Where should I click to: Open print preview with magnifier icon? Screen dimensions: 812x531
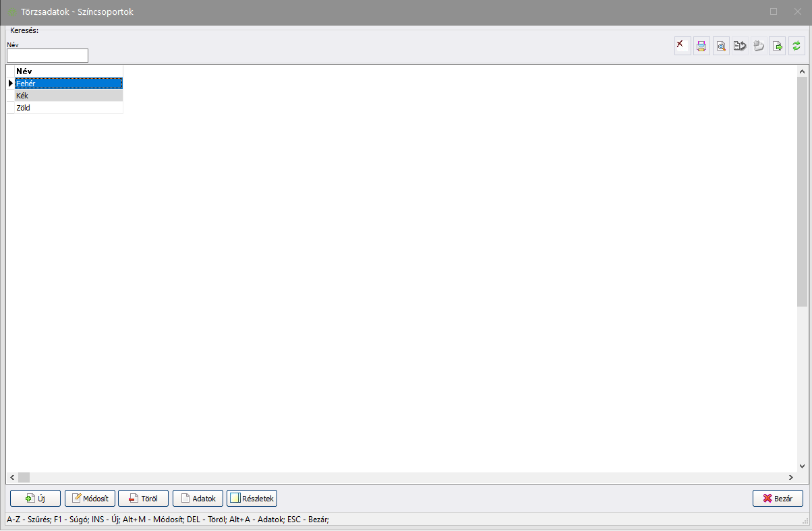click(x=721, y=46)
